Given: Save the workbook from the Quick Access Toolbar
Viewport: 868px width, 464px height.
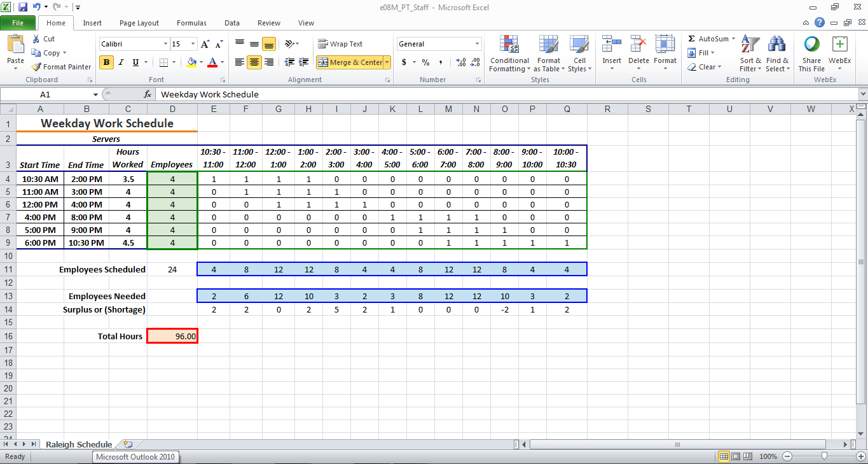Looking at the screenshot, I should [23, 7].
